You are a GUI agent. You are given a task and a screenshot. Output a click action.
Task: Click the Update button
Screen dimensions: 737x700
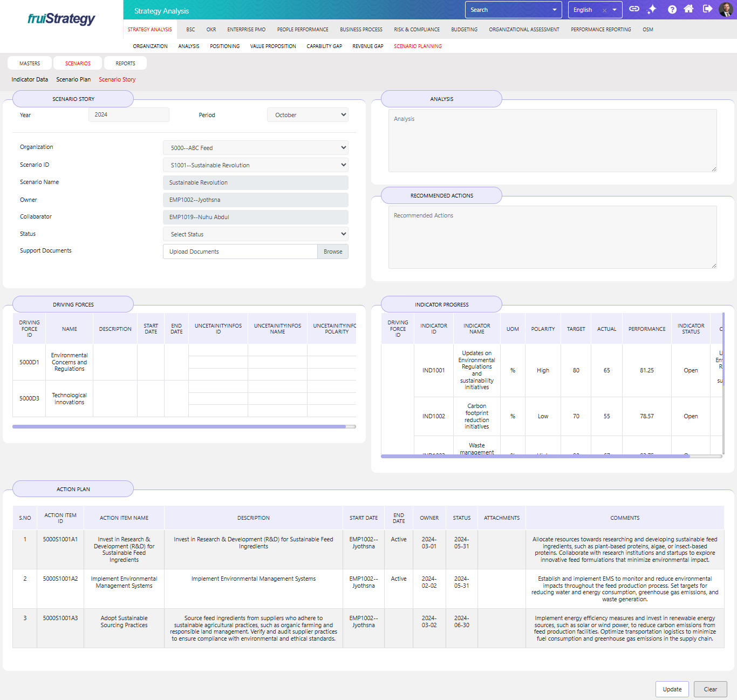pyautogui.click(x=672, y=689)
